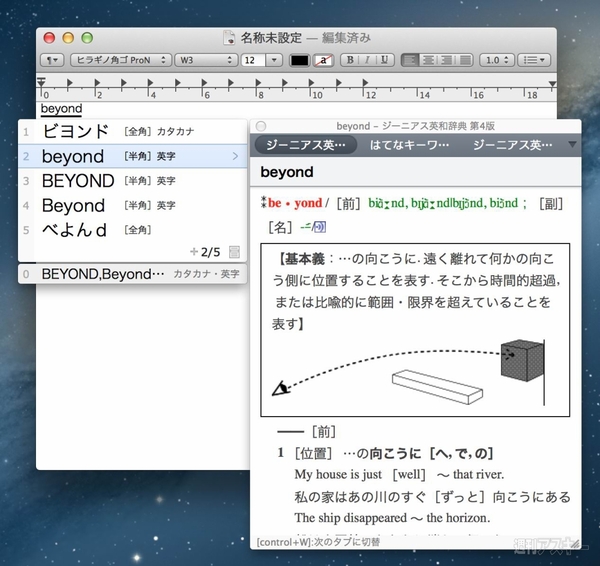The width and height of the screenshot is (600, 566).
Task: Select capitalized Beyond candidate
Action: 133,206
